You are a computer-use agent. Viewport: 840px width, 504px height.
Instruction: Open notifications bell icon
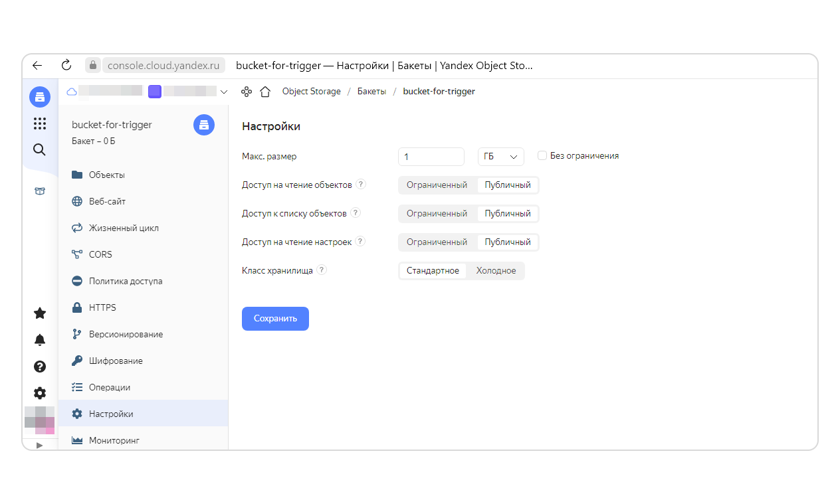pos(40,340)
